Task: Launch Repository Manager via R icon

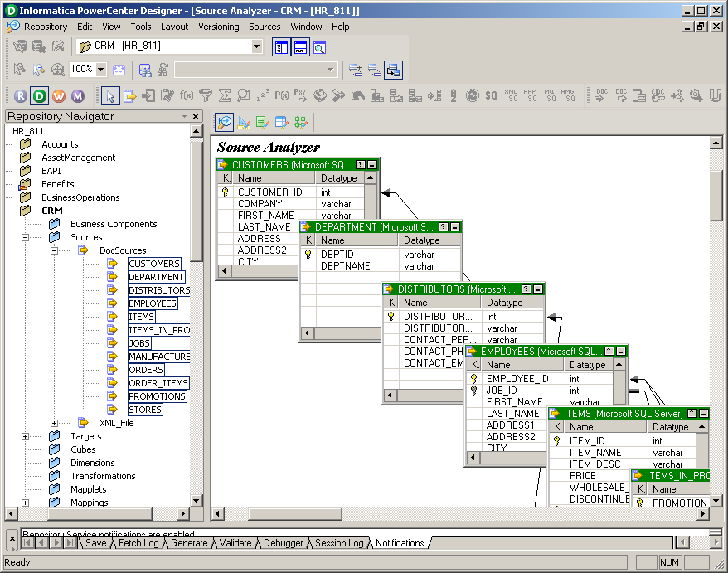Action: point(21,95)
